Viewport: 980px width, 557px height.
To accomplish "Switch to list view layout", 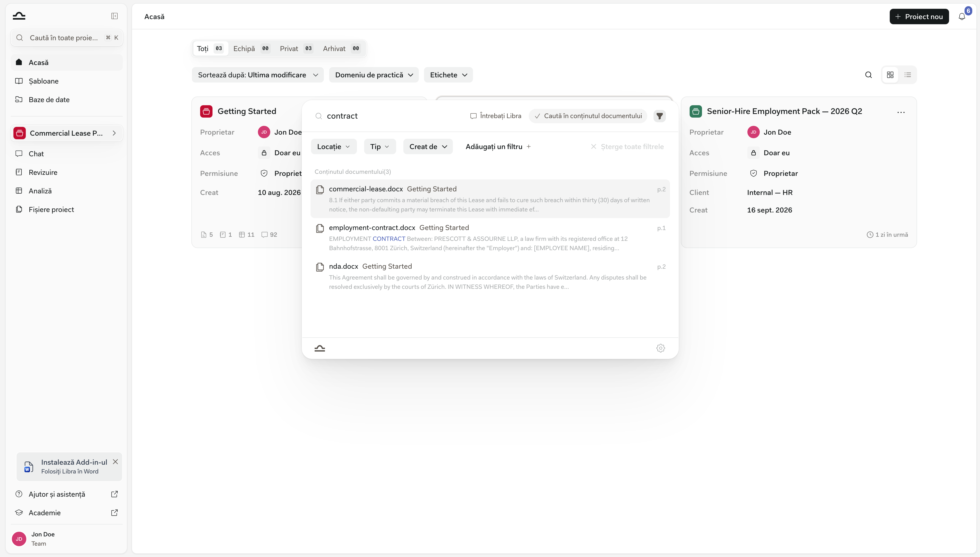I will point(908,75).
